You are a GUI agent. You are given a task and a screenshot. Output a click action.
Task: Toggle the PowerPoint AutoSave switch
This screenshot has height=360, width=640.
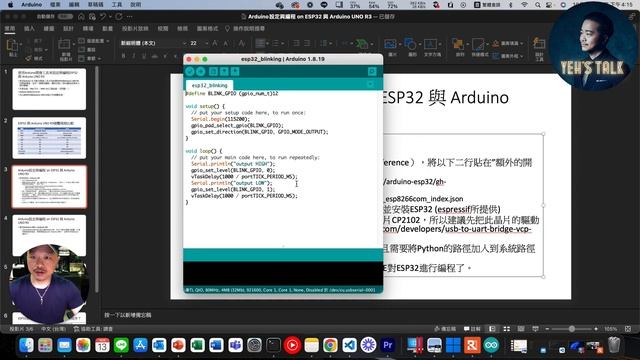[x=65, y=16]
